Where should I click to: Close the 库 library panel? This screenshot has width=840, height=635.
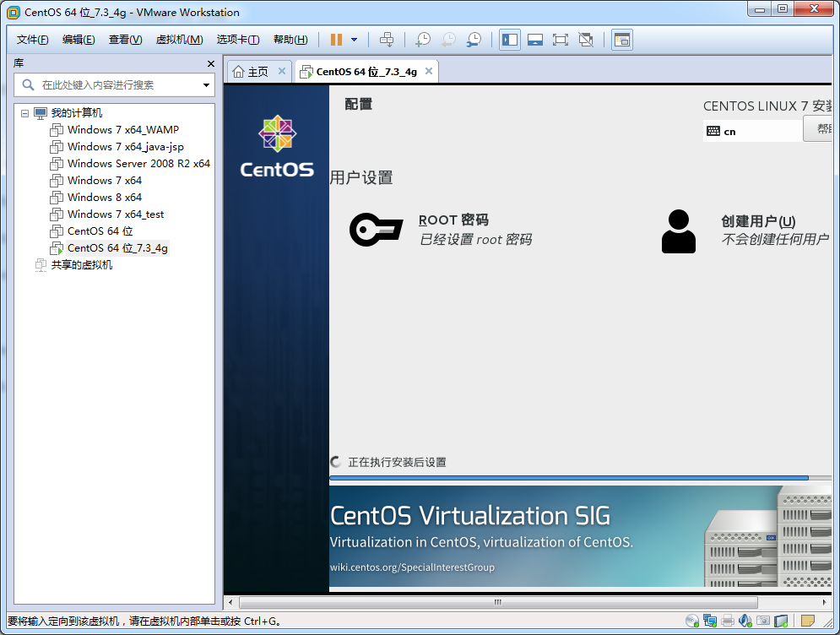210,64
